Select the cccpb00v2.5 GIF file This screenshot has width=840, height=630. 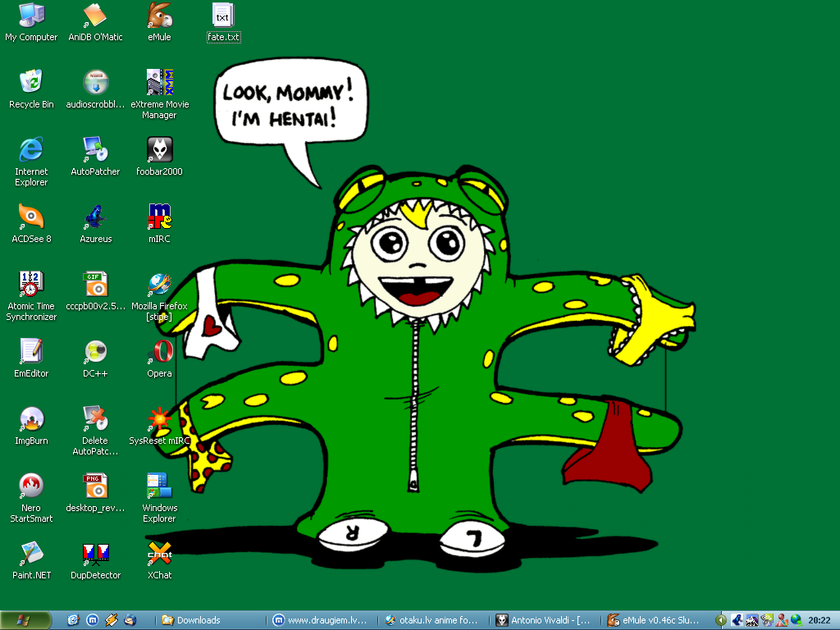(x=95, y=291)
